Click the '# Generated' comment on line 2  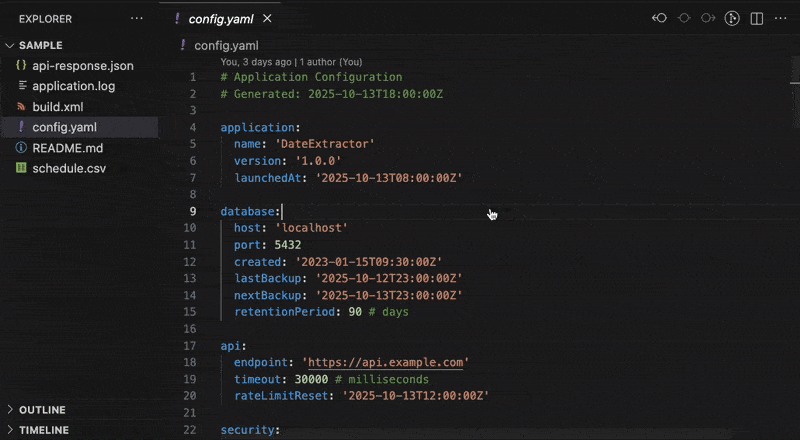coord(332,94)
